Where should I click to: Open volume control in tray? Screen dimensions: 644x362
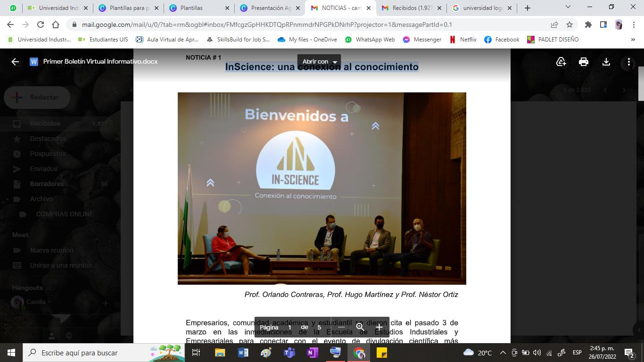537,353
